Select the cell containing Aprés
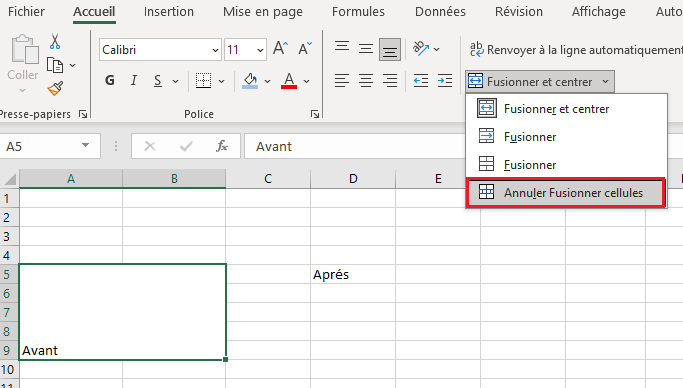The width and height of the screenshot is (683, 388). click(353, 274)
